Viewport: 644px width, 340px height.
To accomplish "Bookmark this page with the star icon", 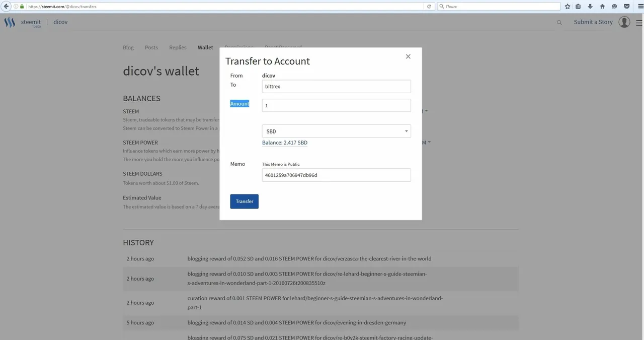I will tap(568, 7).
